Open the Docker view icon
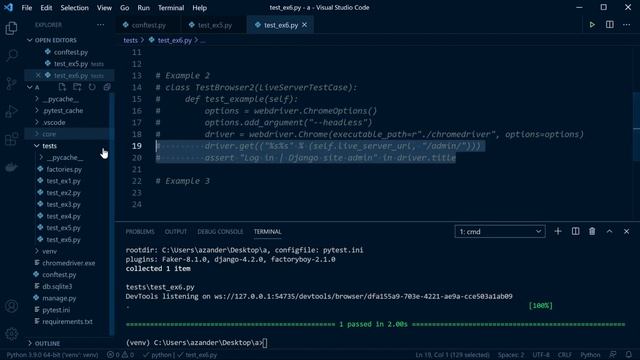 pos(11,167)
